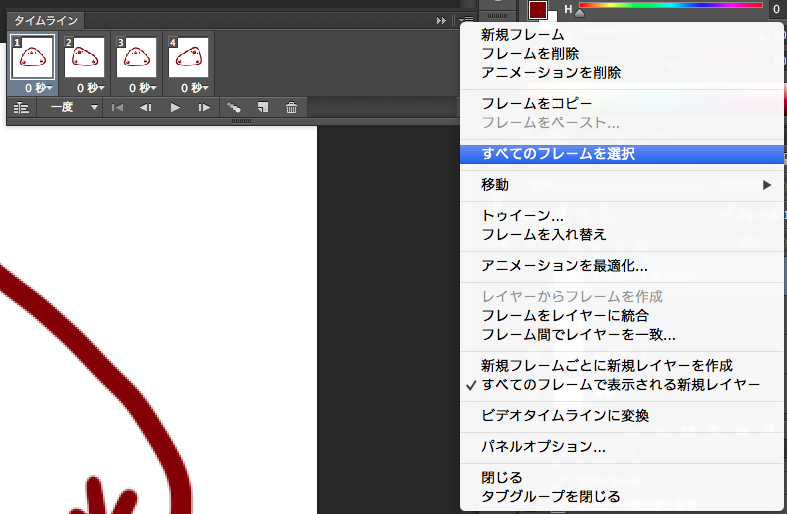Click the hue value field showing 0
Screen dimensions: 787x514
pos(777,9)
